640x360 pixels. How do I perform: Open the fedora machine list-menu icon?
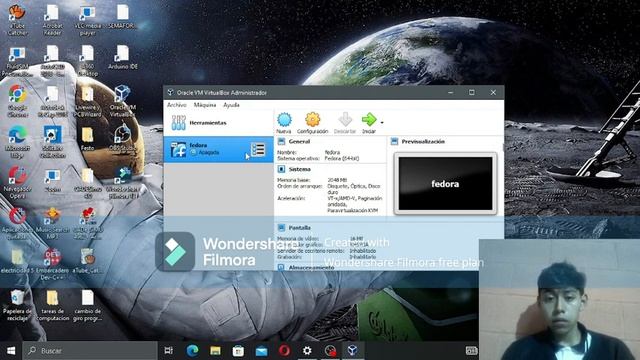pyautogui.click(x=258, y=149)
